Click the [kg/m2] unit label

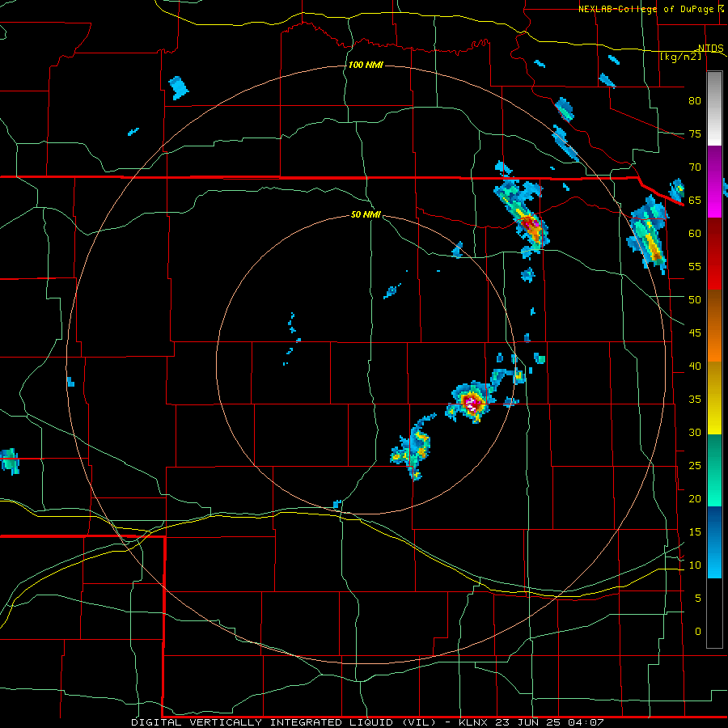point(680,57)
